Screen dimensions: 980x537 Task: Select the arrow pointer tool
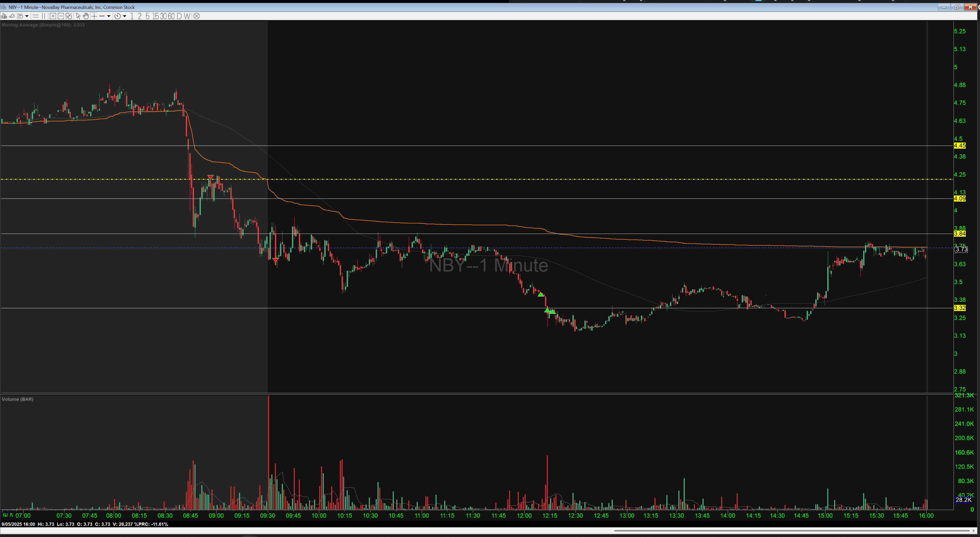(x=78, y=16)
